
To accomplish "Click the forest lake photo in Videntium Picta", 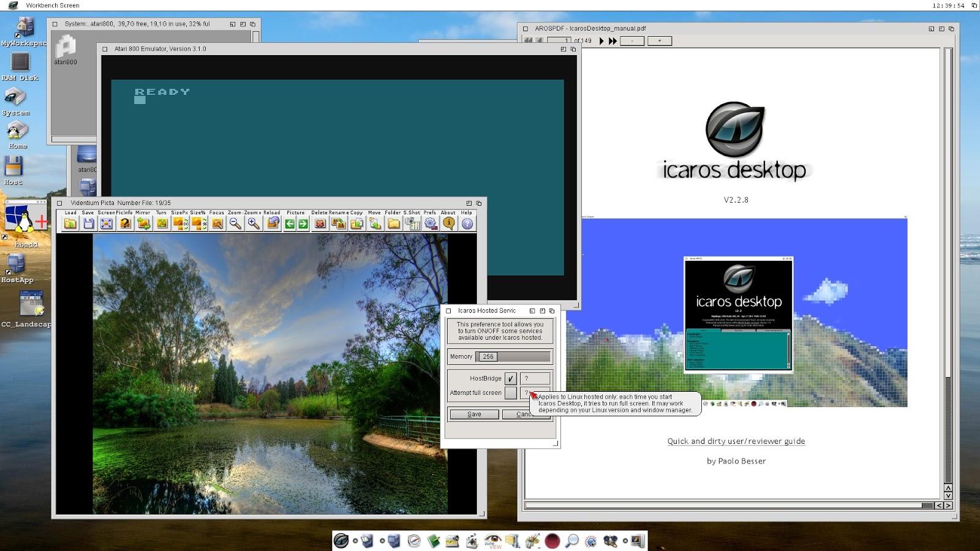I will pyautogui.click(x=270, y=374).
